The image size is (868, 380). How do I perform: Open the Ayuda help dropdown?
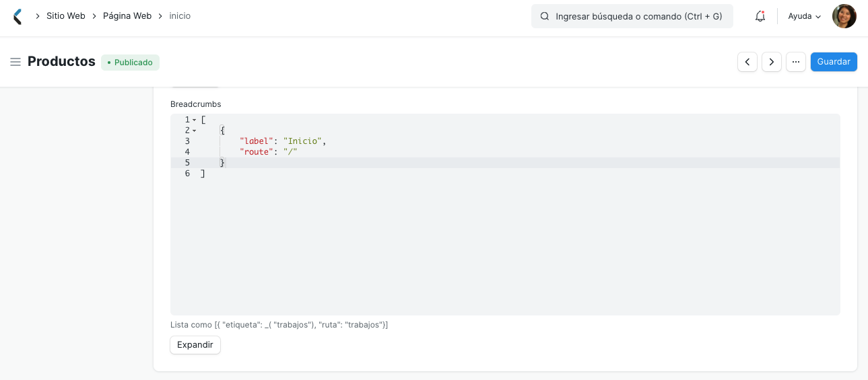click(x=805, y=16)
